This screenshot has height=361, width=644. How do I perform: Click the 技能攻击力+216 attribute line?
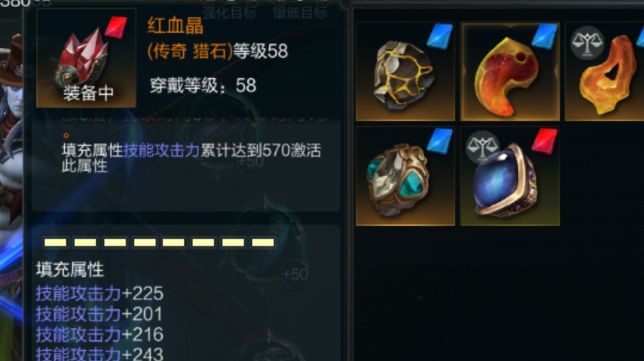click(x=100, y=335)
